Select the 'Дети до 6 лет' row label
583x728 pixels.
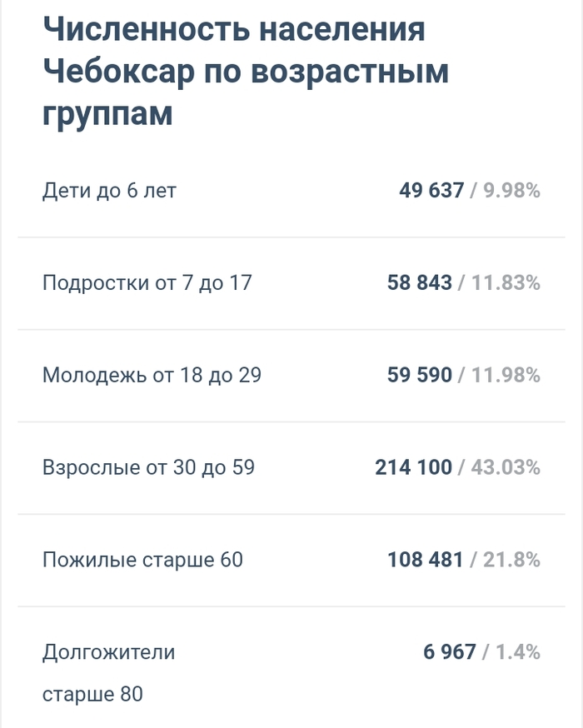pyautogui.click(x=109, y=191)
